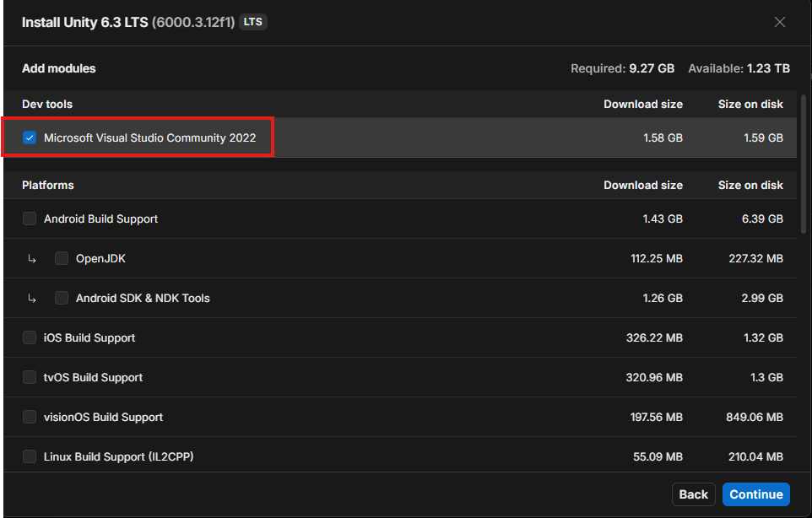Click the LTS badge next to version
The image size is (812, 518).
coord(252,22)
